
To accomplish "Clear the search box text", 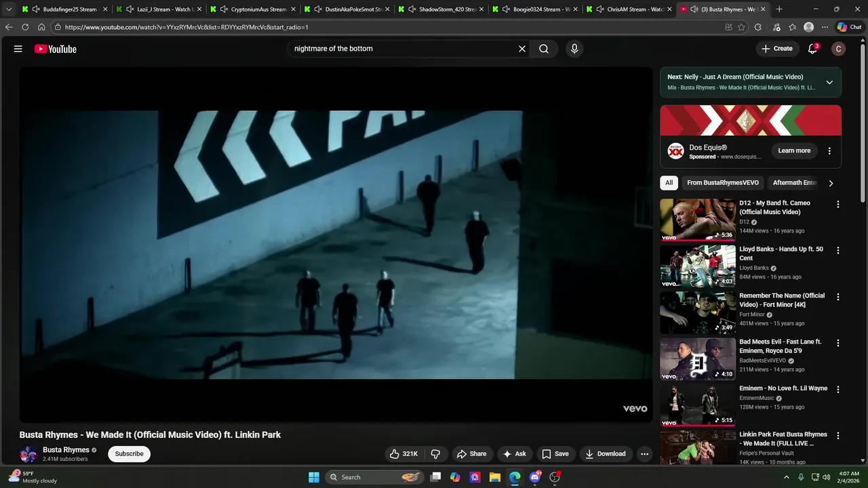I will click(522, 49).
